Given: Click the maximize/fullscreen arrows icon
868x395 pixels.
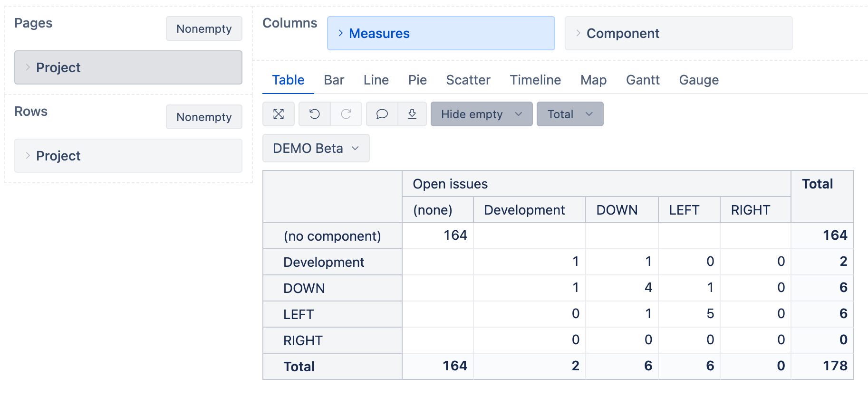Looking at the screenshot, I should 279,114.
